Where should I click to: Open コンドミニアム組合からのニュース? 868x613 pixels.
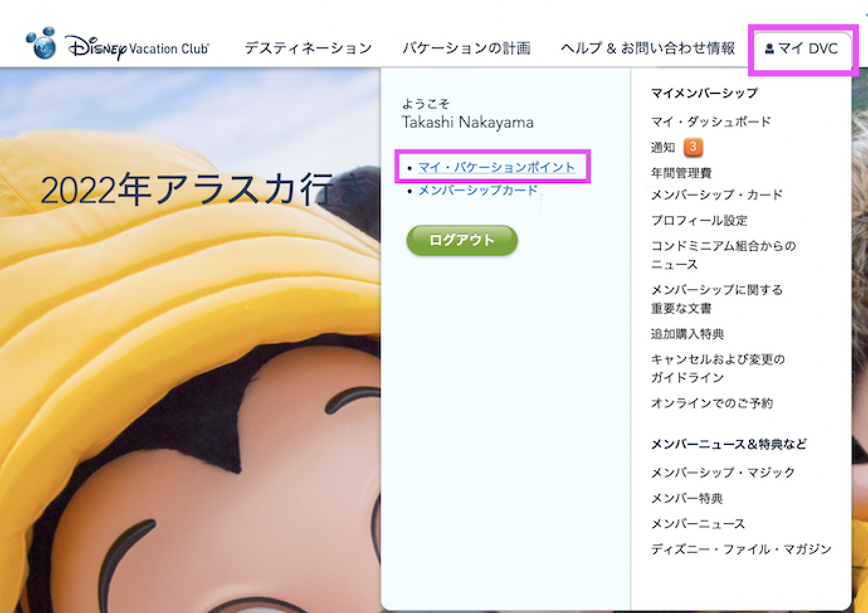(723, 255)
